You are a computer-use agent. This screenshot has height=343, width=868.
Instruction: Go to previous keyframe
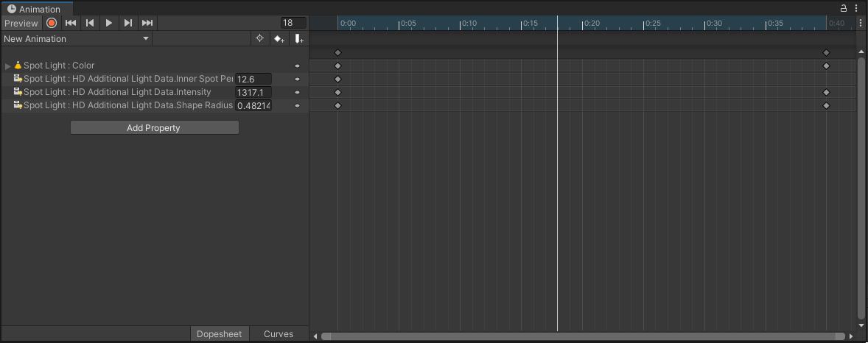pos(90,23)
